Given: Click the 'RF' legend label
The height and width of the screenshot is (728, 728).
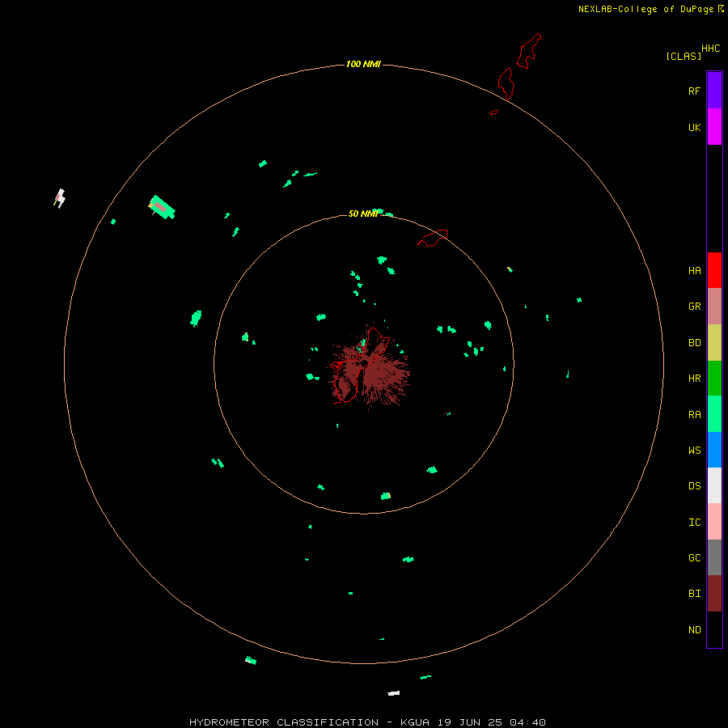Looking at the screenshot, I should 694,91.
